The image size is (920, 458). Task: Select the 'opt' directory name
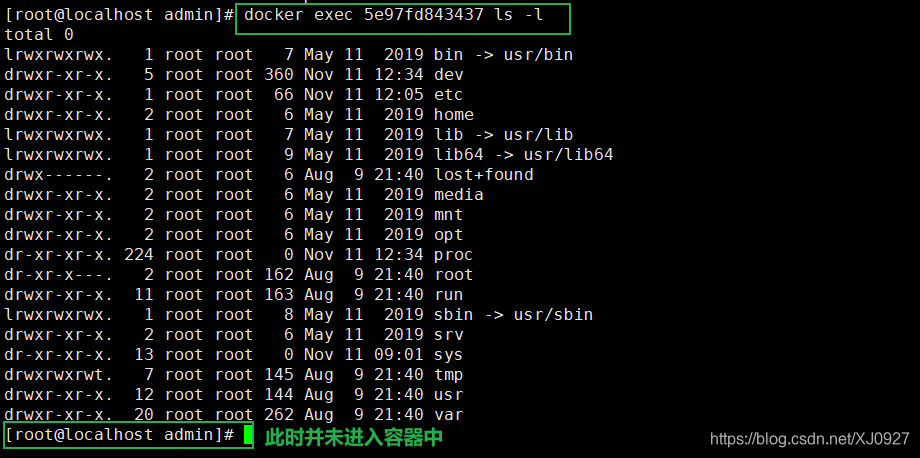pyautogui.click(x=449, y=235)
